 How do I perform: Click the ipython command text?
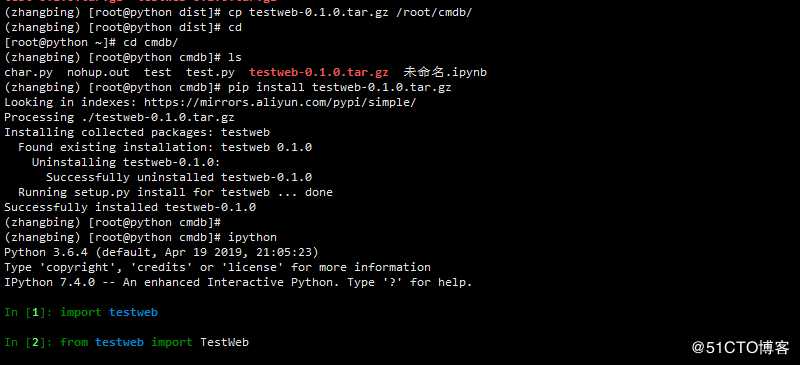(x=252, y=237)
